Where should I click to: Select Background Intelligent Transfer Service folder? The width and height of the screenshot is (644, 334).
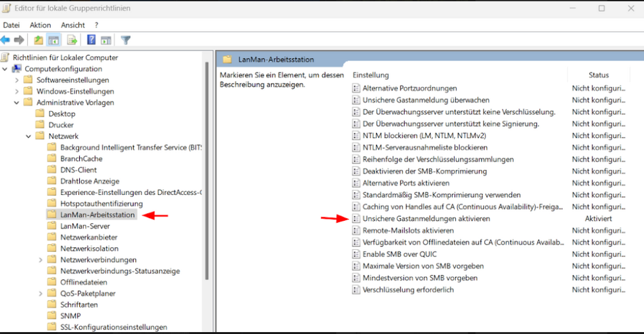(131, 147)
